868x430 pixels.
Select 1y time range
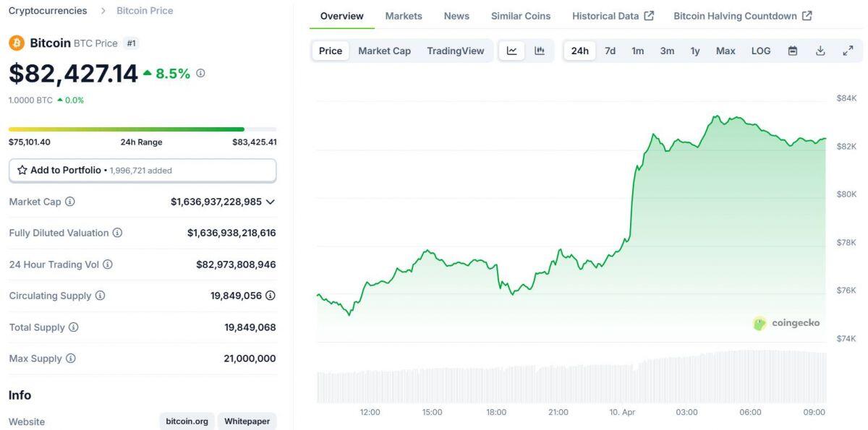pos(695,51)
